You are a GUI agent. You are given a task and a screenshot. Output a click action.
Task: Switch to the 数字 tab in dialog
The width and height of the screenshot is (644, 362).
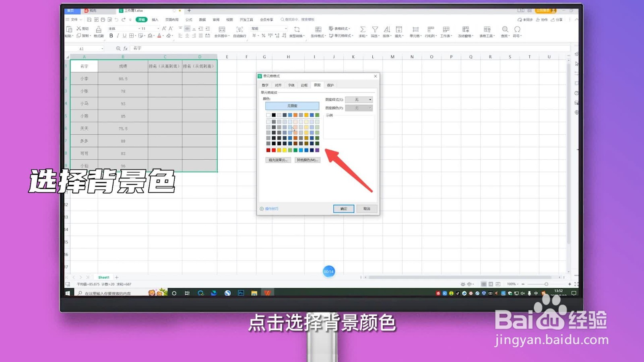coord(265,85)
